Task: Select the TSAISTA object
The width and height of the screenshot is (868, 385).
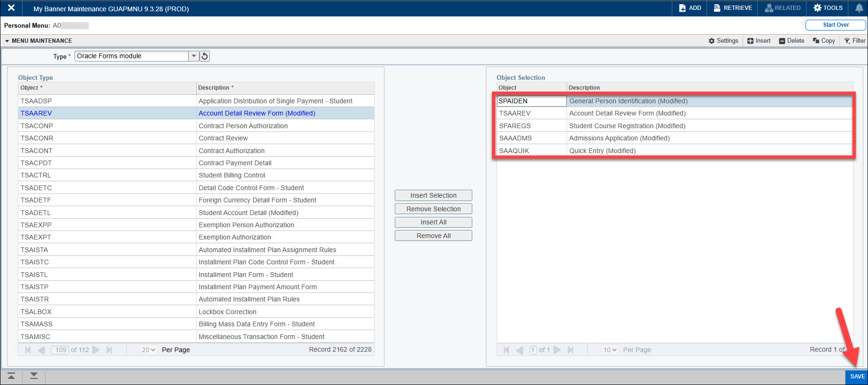Action: pyautogui.click(x=34, y=250)
